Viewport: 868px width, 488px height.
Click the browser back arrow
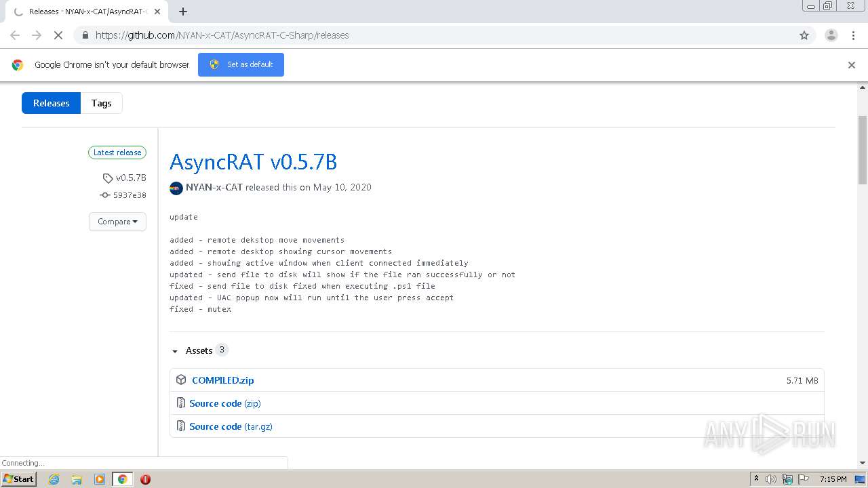coord(15,35)
